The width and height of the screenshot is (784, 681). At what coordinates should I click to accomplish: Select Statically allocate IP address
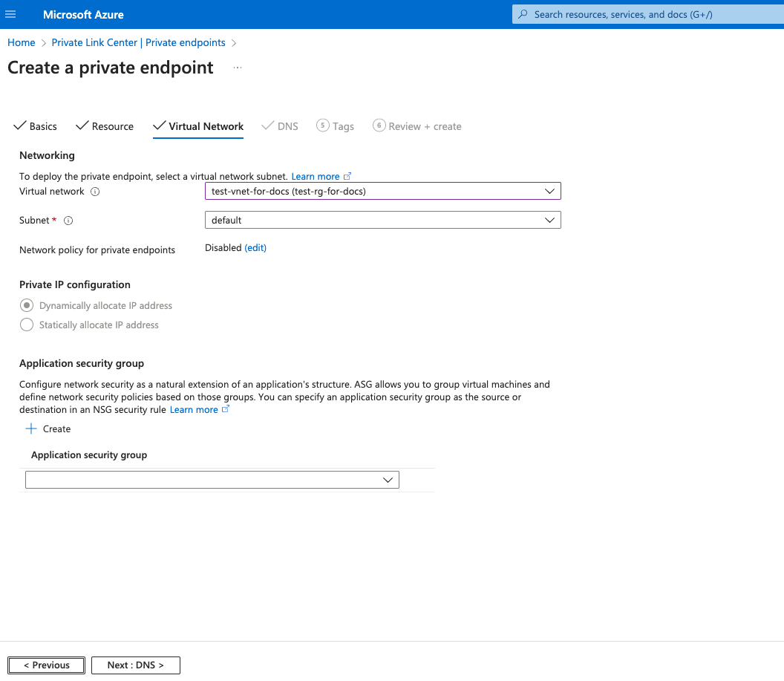(27, 325)
